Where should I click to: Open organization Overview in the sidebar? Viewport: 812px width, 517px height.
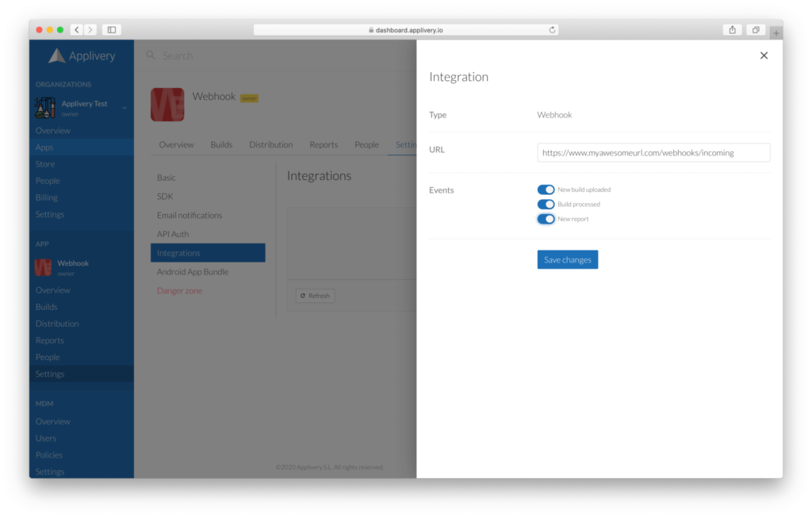coord(82,131)
